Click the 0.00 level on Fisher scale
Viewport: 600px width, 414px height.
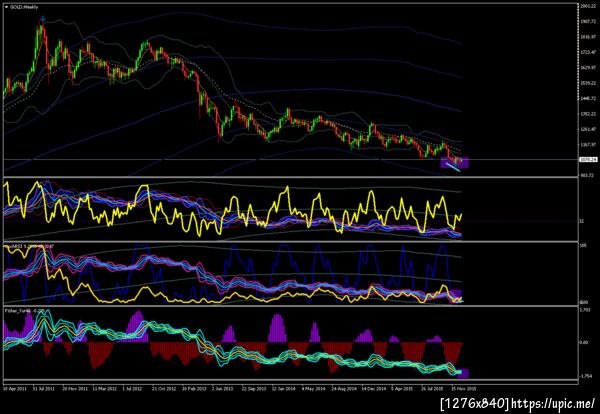pyautogui.click(x=585, y=342)
